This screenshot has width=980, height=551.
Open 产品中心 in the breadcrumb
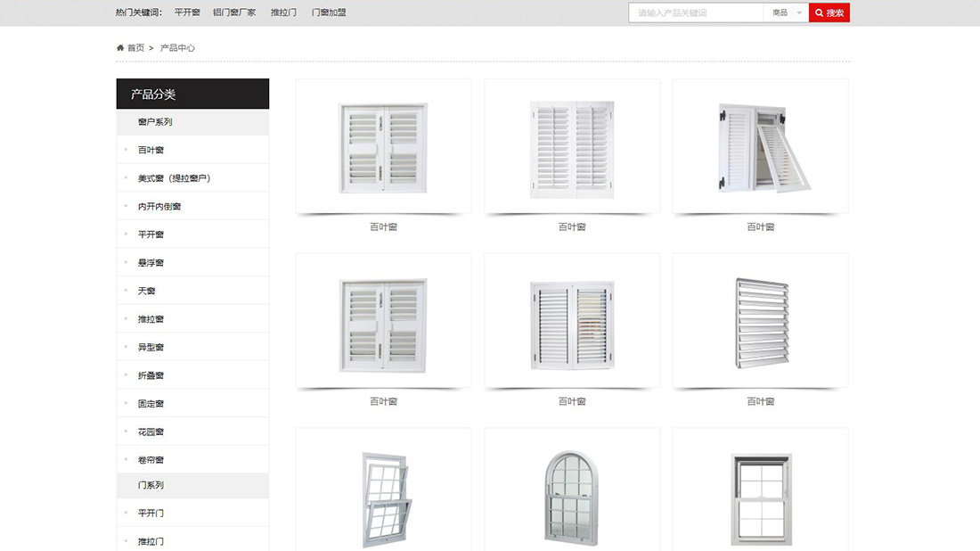[177, 48]
